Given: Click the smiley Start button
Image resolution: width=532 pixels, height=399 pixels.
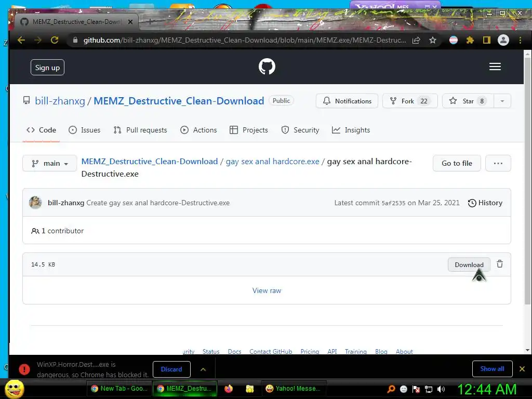Looking at the screenshot, I should tap(14, 389).
